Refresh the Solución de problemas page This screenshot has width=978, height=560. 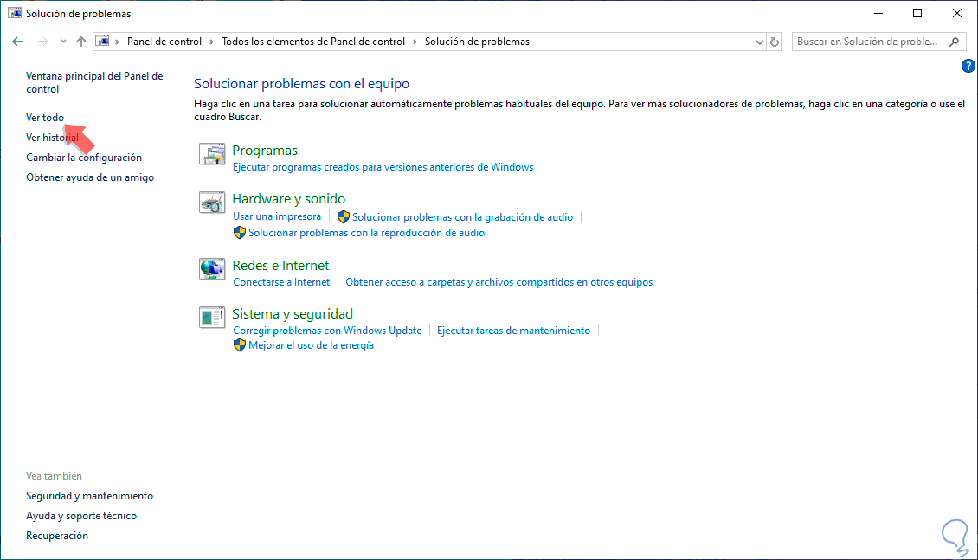[x=774, y=42]
